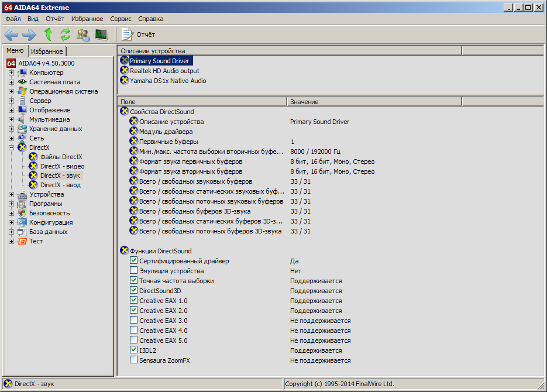
Task: Click the Сеть network icon
Action: tap(22, 138)
